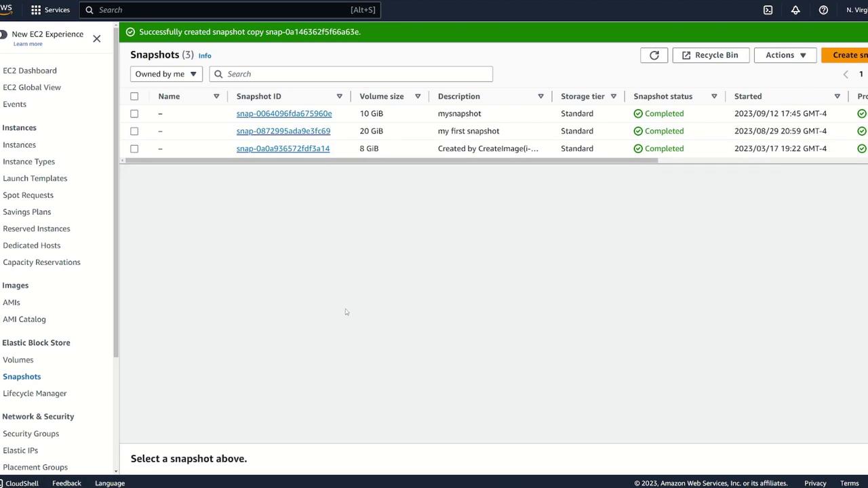This screenshot has height=488, width=868.
Task: Open the help question mark menu
Action: [x=823, y=10]
